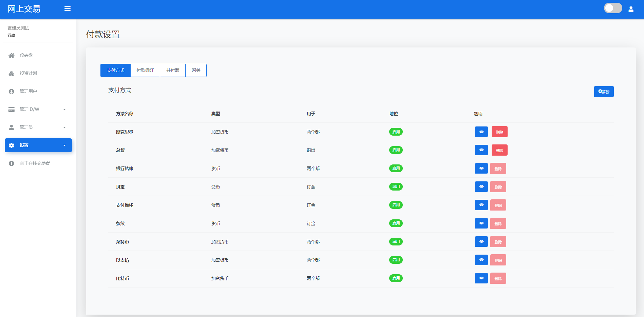644x317 pixels.
Task: Expand the 管理 D/W dropdown arrow
Action: coord(64,110)
